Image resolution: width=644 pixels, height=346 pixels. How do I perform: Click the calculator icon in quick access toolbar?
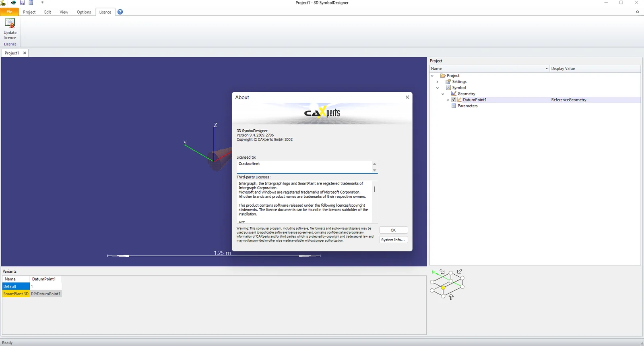coord(31,3)
